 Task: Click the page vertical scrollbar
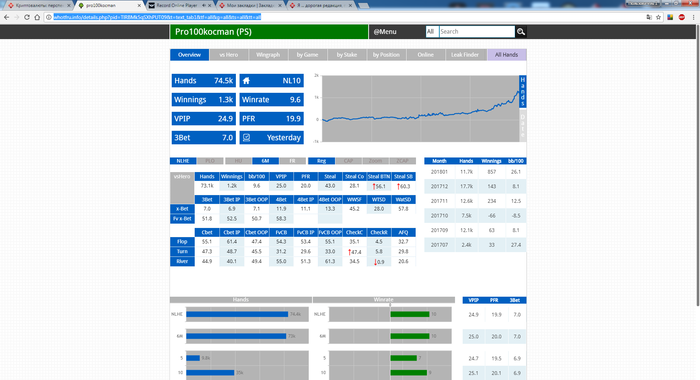click(698, 165)
